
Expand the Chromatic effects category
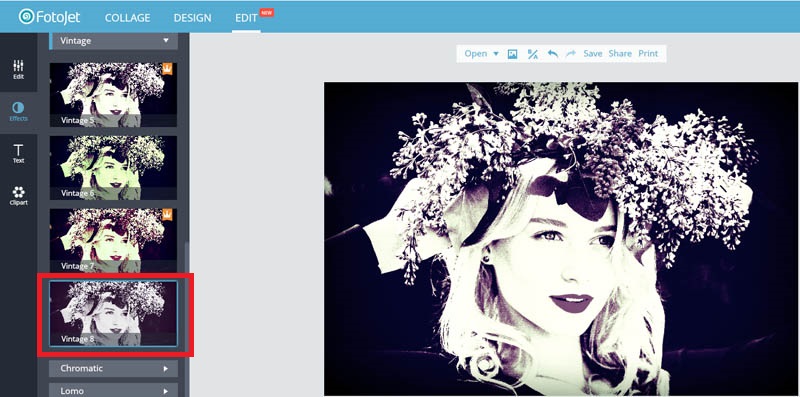[x=114, y=368]
